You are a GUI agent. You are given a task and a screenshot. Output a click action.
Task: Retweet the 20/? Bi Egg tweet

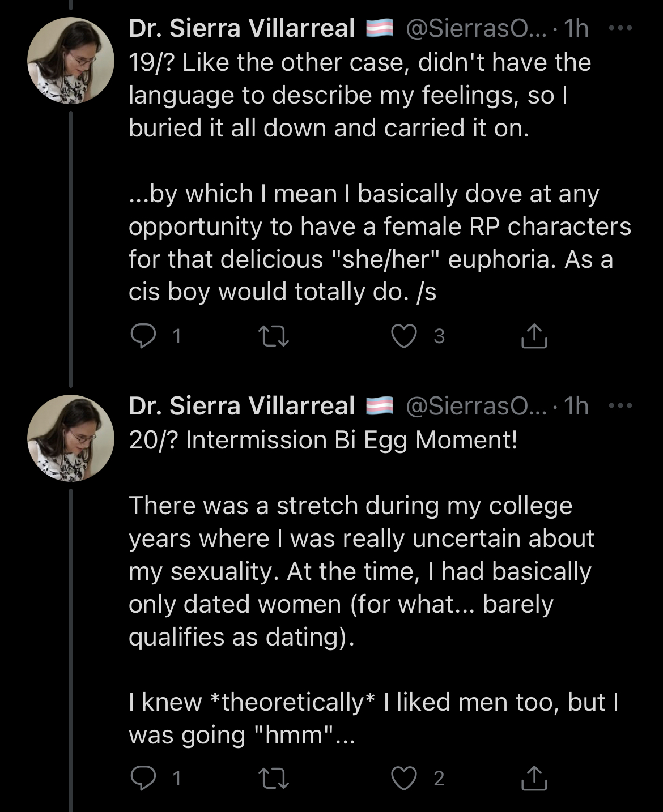click(274, 778)
